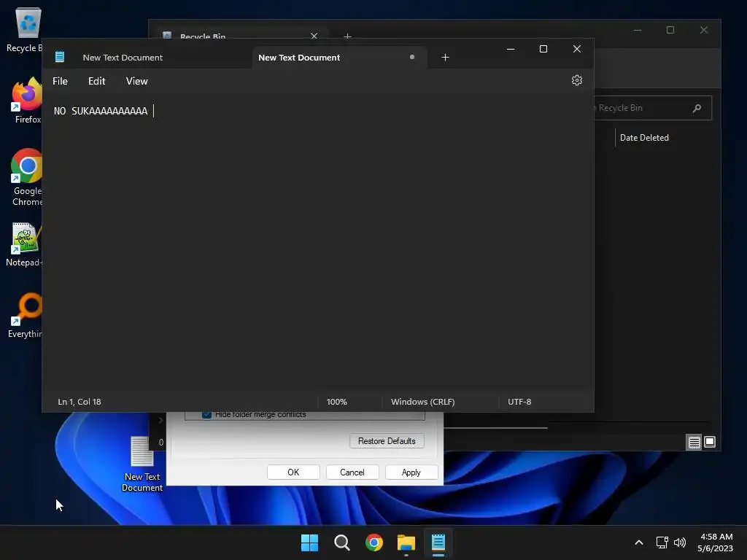The image size is (747, 560).
Task: Click search field in Recycle Bin window
Action: pyautogui.click(x=653, y=108)
